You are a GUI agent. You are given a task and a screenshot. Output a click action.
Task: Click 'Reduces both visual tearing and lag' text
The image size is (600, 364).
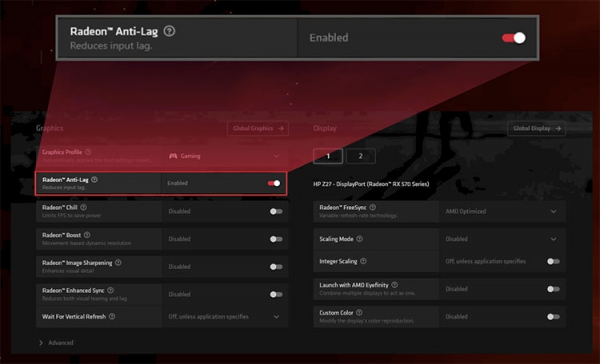(85, 298)
